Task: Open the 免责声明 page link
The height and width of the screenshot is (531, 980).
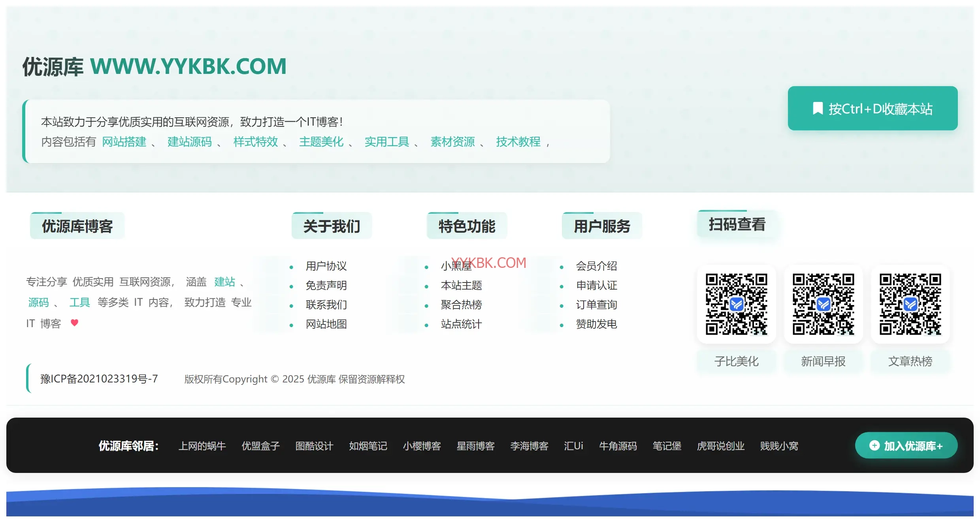Action: tap(326, 285)
